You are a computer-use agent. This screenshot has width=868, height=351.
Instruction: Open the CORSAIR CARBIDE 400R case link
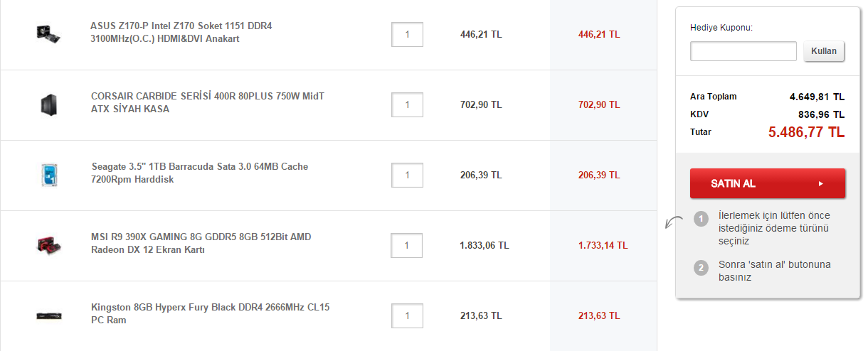208,103
